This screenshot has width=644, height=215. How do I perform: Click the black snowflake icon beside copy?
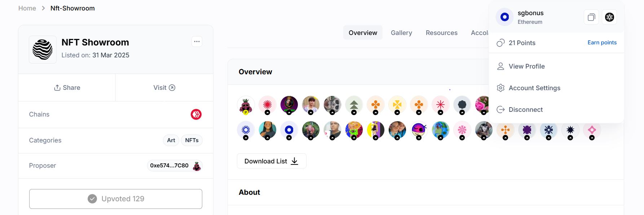[609, 17]
